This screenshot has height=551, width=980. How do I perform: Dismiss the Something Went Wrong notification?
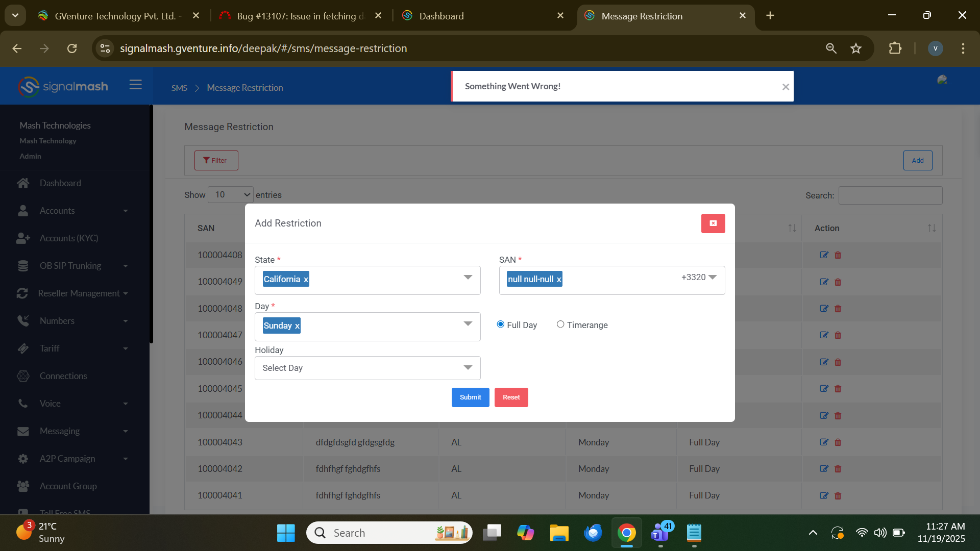tap(786, 87)
